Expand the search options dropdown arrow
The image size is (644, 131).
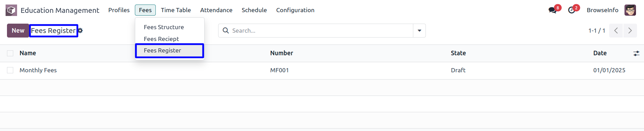[x=419, y=31]
